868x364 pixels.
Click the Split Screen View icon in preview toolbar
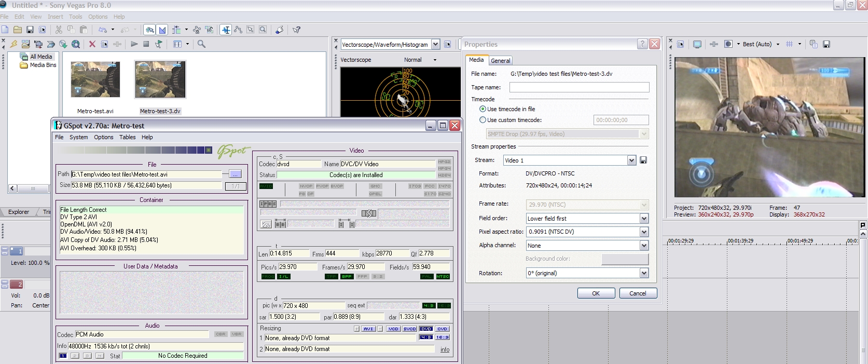click(728, 44)
